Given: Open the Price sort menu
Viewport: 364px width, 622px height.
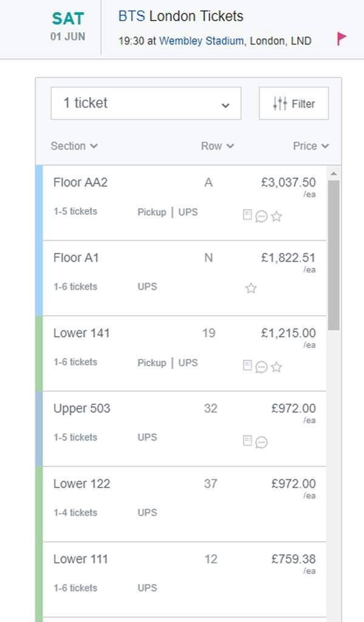Looking at the screenshot, I should click(310, 146).
